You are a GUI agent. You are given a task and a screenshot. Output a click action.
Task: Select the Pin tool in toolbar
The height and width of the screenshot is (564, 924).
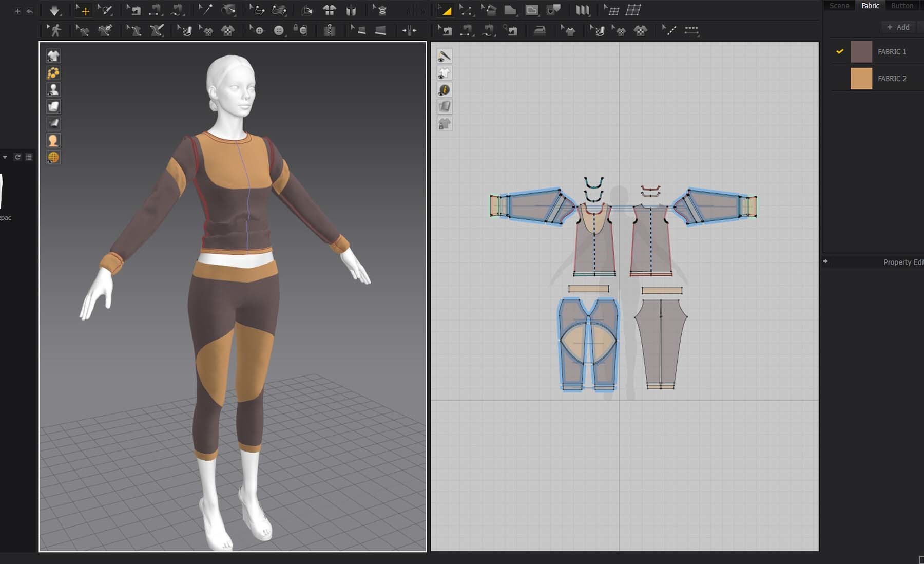(x=206, y=10)
